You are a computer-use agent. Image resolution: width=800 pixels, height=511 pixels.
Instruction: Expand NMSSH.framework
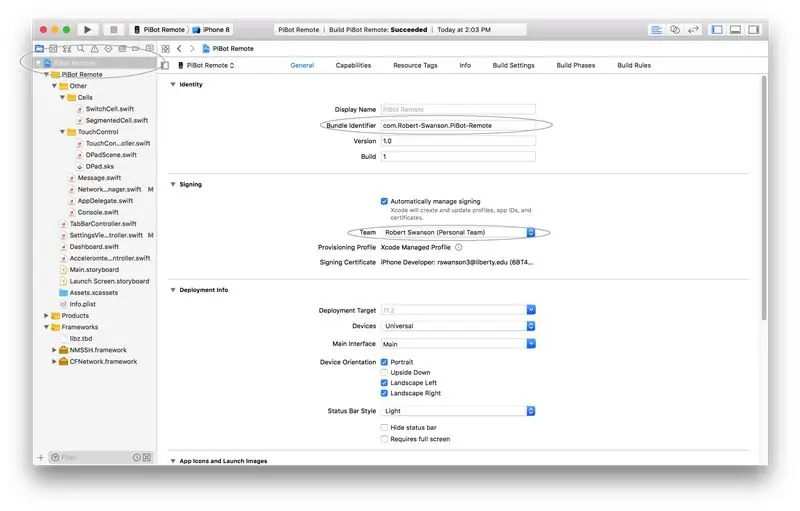[x=54, y=350]
